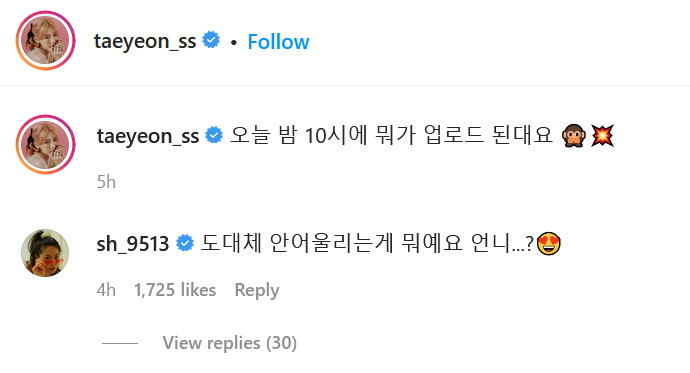The width and height of the screenshot is (690, 373).
Task: Click the 5h caption timestamp
Action: point(106,182)
